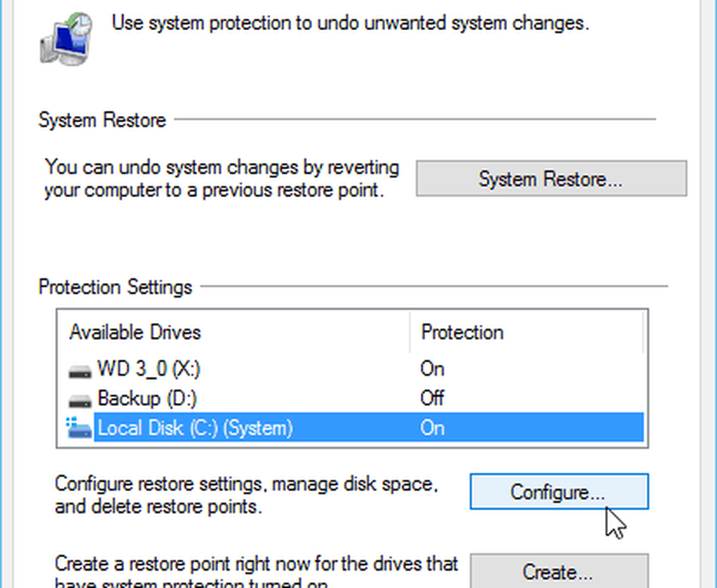
Task: Click the 'Use system protection' description text
Action: [351, 23]
